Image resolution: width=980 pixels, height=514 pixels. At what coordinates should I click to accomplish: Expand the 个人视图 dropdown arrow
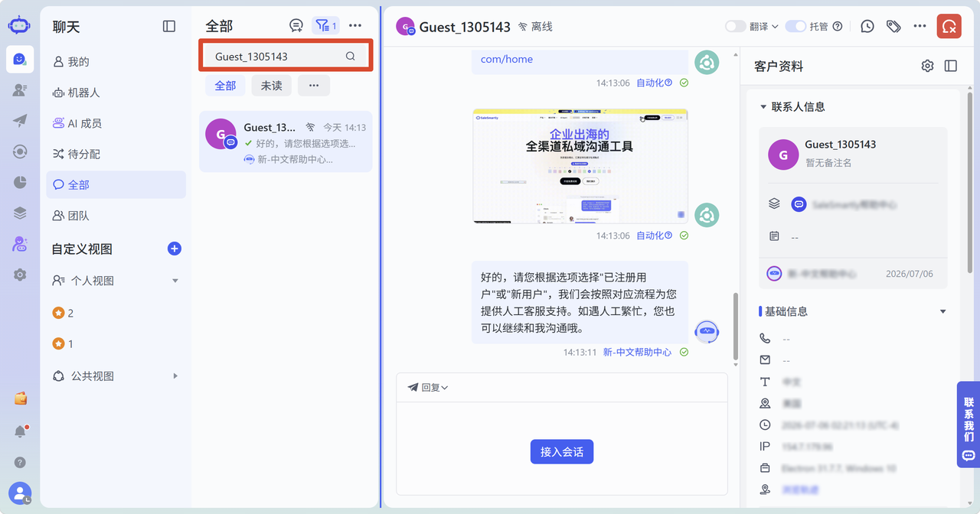pos(175,281)
